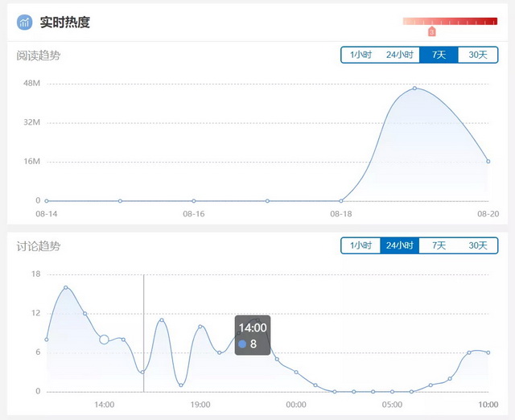Show reading trend for 30天
This screenshot has width=515, height=420.
[x=478, y=55]
